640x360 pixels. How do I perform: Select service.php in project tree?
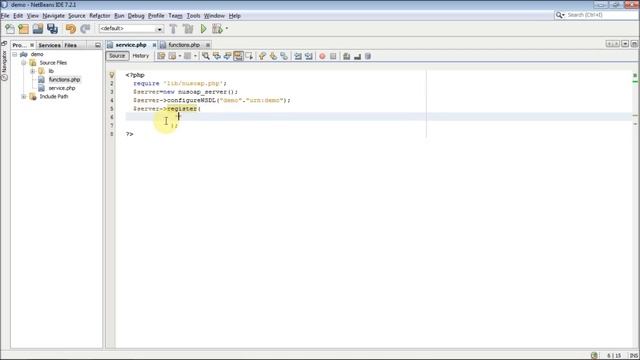[62, 88]
